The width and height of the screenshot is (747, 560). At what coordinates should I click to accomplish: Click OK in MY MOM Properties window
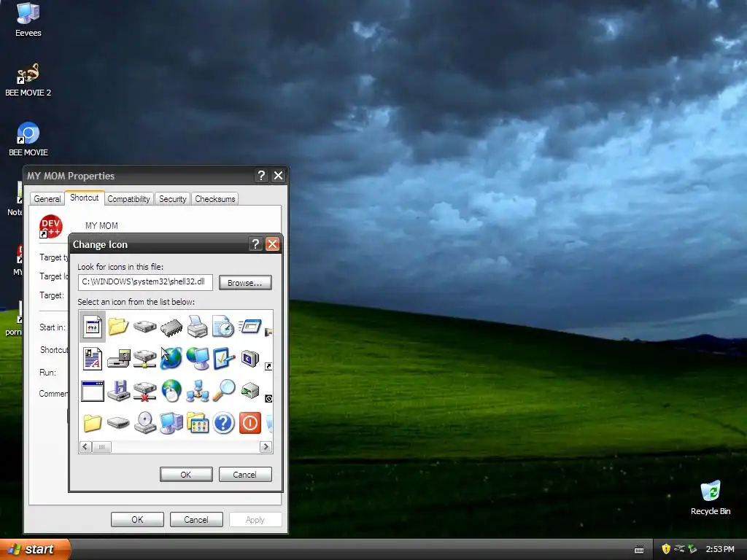click(137, 519)
